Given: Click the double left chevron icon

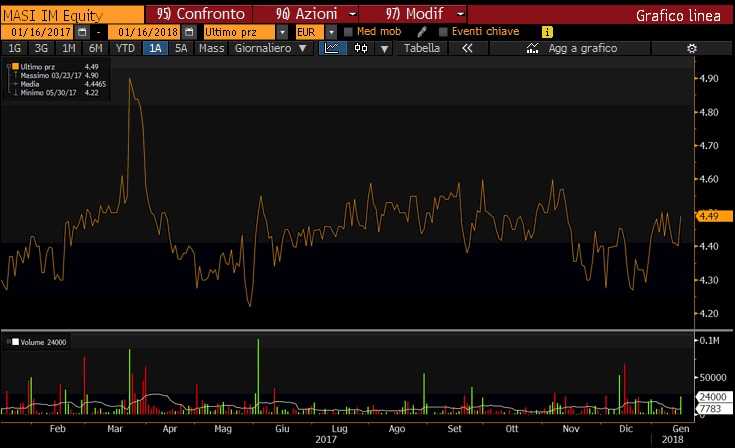Looking at the screenshot, I should (466, 48).
